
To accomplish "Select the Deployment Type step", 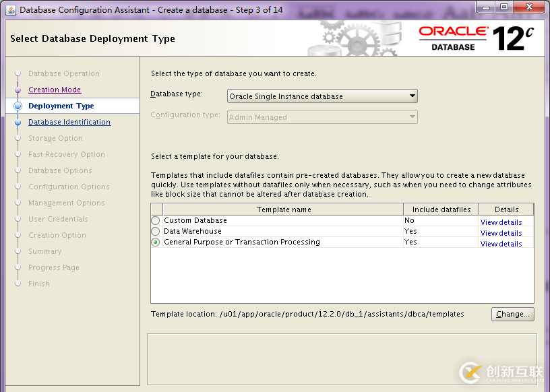I will tap(61, 106).
